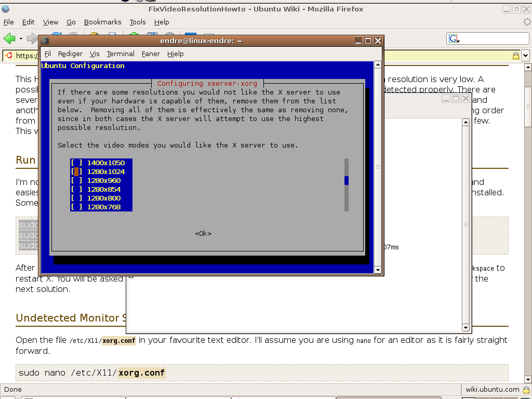Viewport: 532px width, 399px height.
Task: Open Firefox Go menu
Action: pos(71,22)
